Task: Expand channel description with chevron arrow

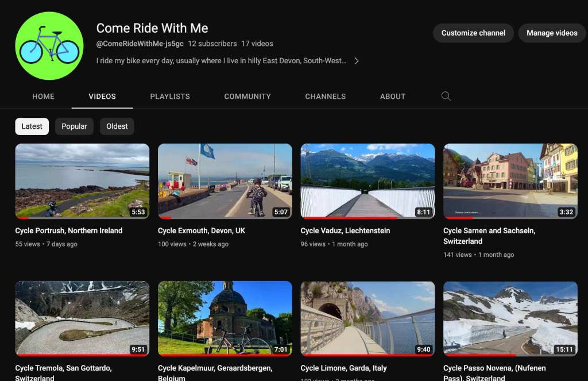Action: coord(357,61)
